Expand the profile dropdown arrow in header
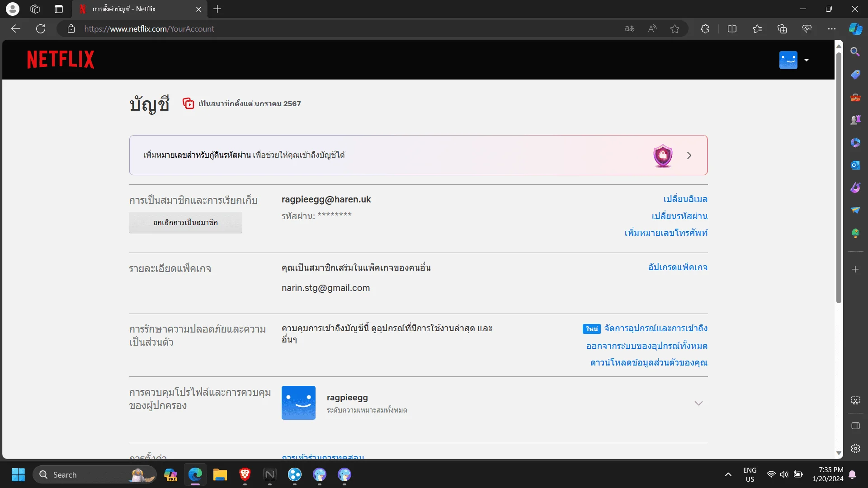The image size is (868, 488). point(807,60)
